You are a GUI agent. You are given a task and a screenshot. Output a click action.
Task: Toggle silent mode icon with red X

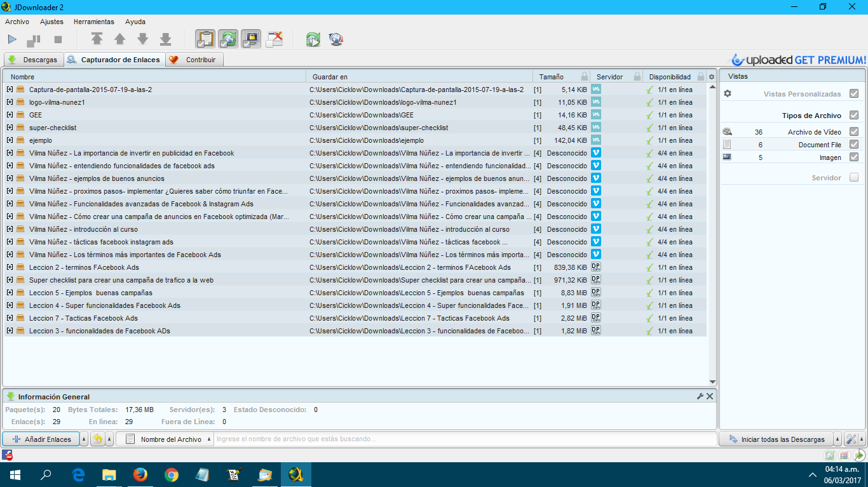click(274, 39)
